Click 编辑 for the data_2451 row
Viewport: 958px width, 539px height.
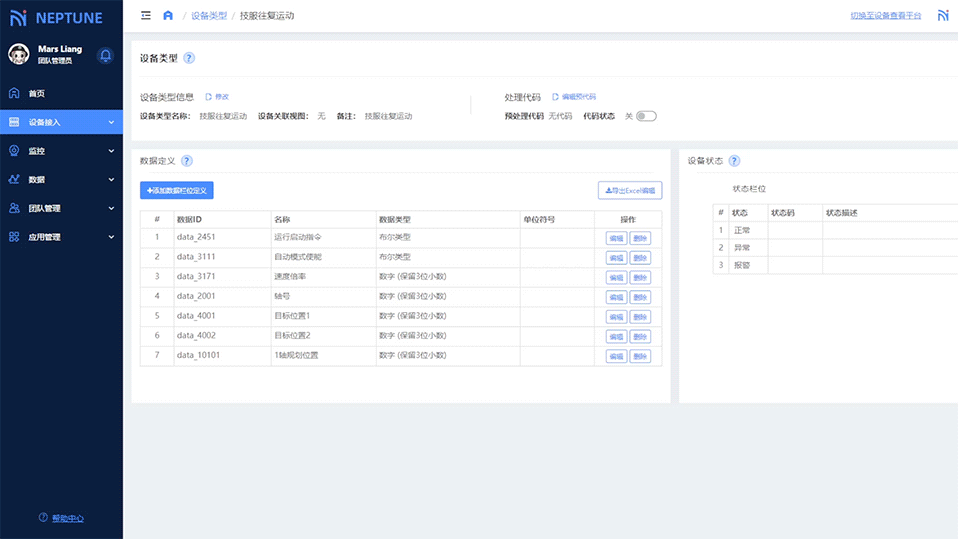pyautogui.click(x=615, y=238)
